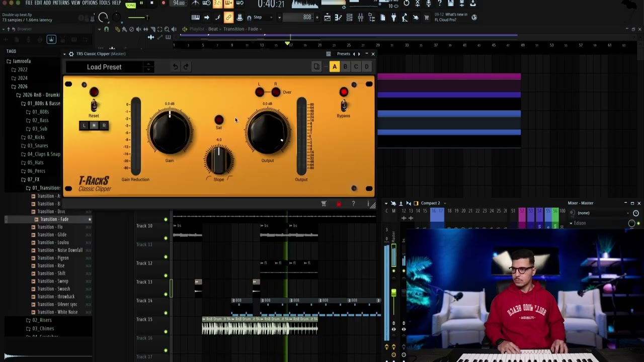644x362 pixels.
Task: Select the playlist magnet snap icon
Action: click(x=106, y=29)
